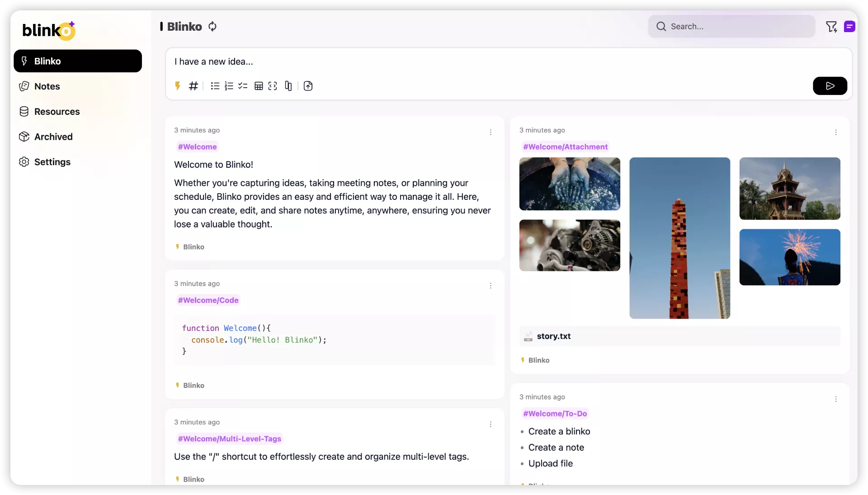Open the blue dyed hands image thumbnail

click(x=570, y=184)
